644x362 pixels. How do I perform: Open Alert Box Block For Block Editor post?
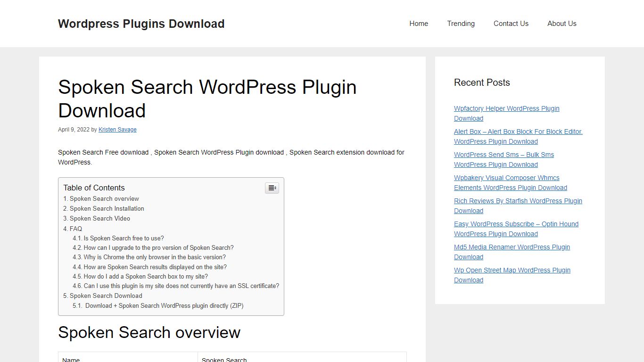[x=518, y=137]
